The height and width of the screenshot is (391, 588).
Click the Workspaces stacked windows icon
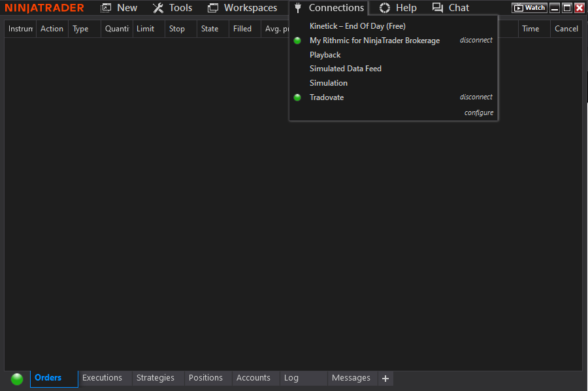[213, 8]
